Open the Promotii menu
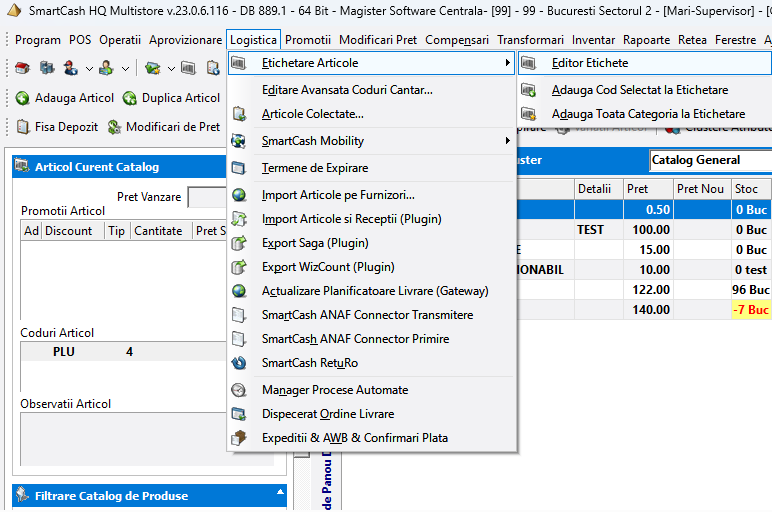 tap(308, 40)
